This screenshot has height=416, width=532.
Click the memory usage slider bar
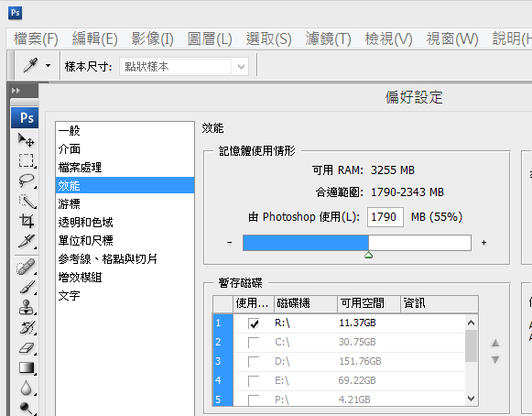[x=357, y=243]
